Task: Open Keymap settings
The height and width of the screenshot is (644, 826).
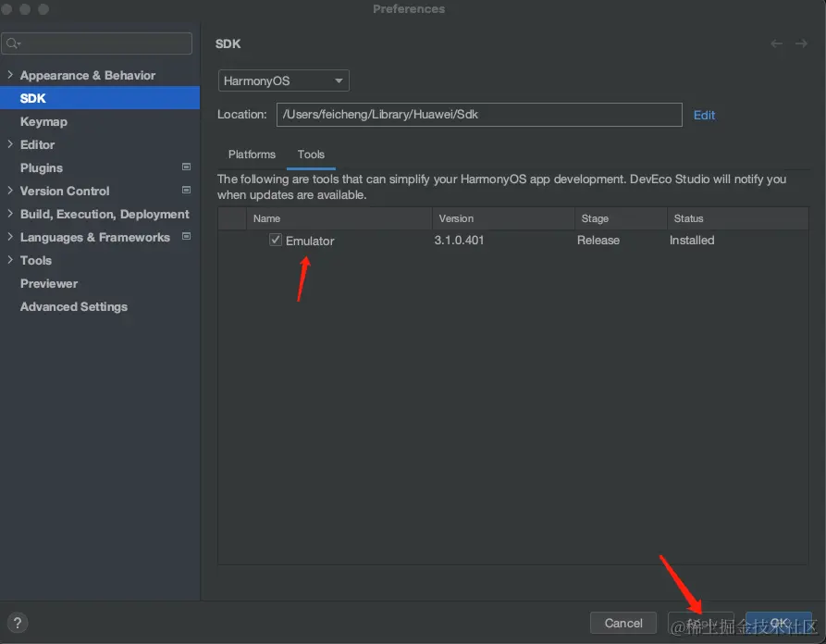Action: tap(43, 121)
